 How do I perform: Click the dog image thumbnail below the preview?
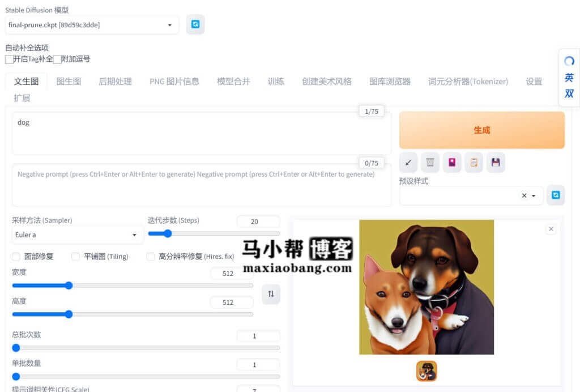[427, 372]
